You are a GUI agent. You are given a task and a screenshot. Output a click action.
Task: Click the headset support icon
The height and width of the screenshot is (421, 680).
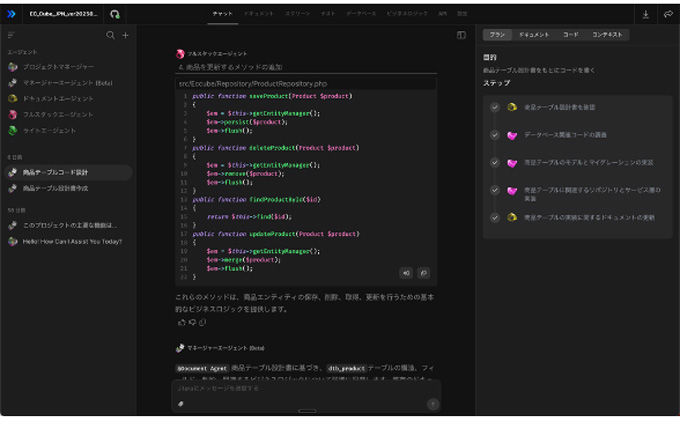(x=114, y=15)
